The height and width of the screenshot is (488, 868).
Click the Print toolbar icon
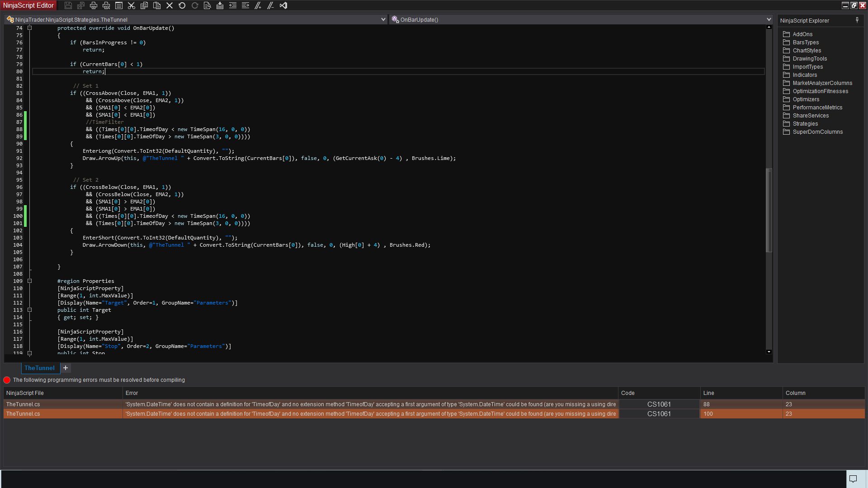click(x=94, y=5)
